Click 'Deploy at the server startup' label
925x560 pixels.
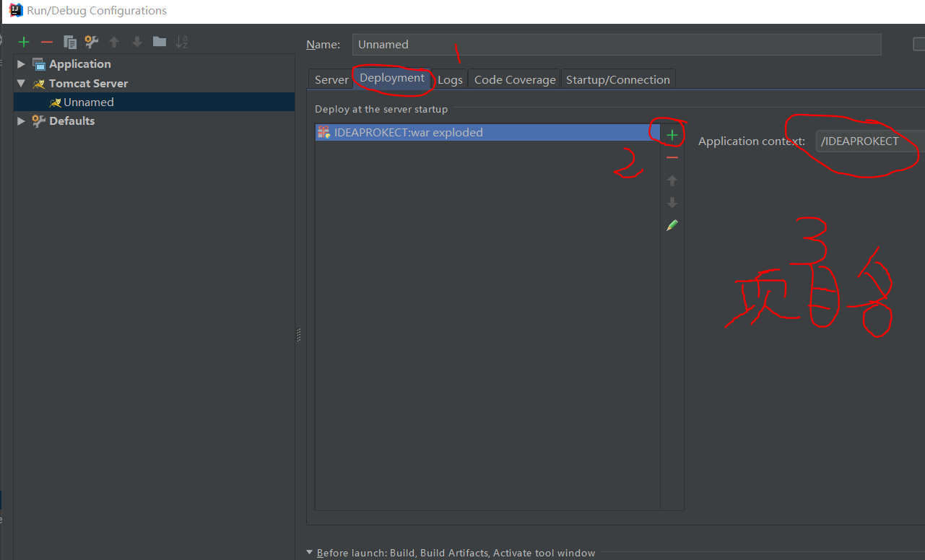point(381,110)
